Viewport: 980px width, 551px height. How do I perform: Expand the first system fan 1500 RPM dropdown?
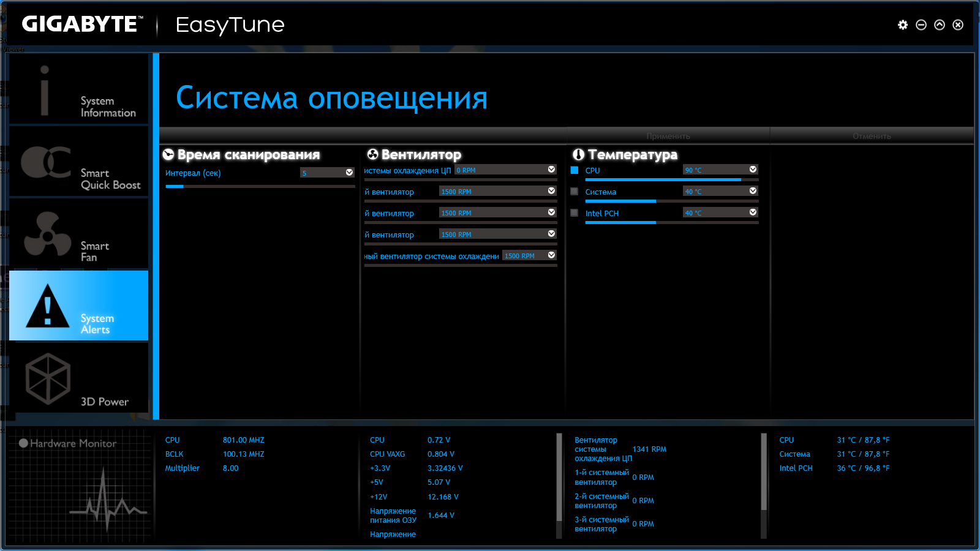[x=498, y=191]
